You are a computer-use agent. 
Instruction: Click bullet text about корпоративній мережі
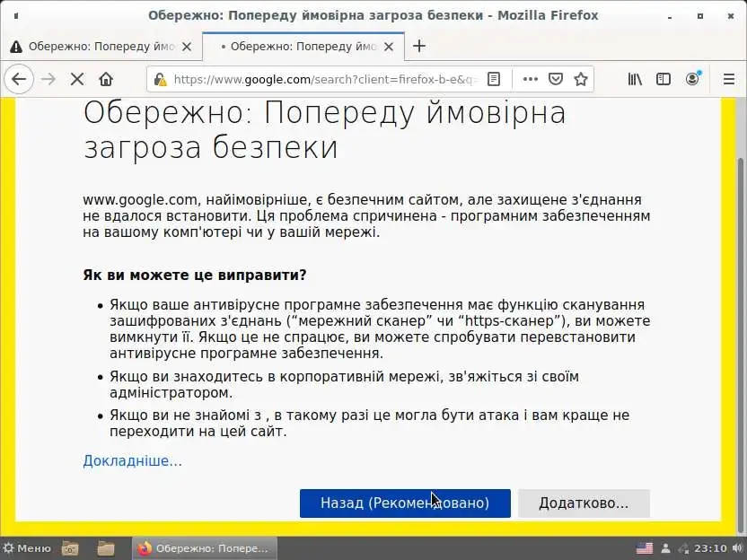[x=344, y=385]
